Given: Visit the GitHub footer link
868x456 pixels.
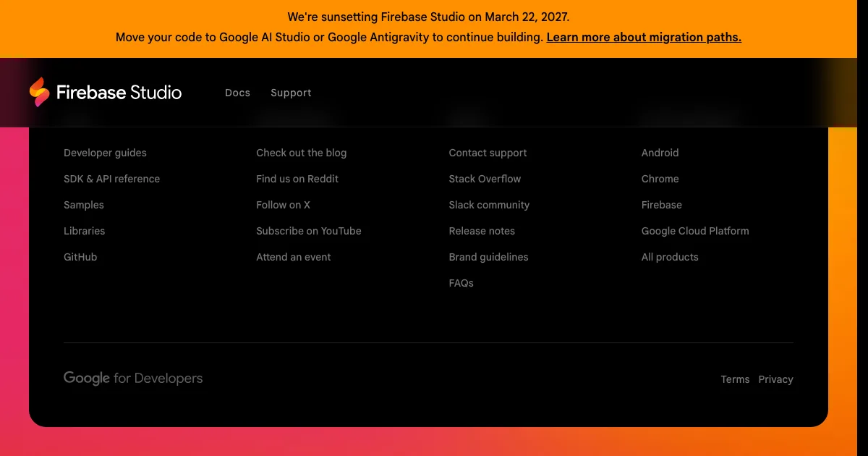Looking at the screenshot, I should (80, 257).
